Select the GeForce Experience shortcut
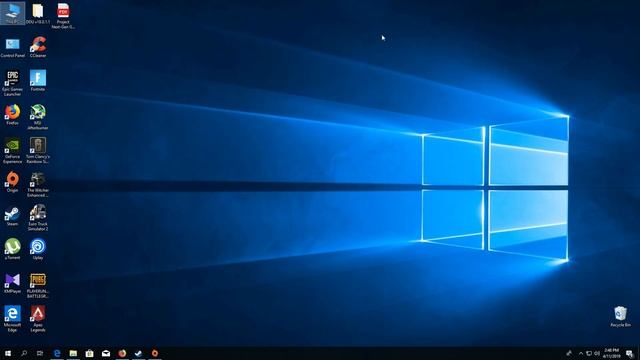 [x=12, y=151]
